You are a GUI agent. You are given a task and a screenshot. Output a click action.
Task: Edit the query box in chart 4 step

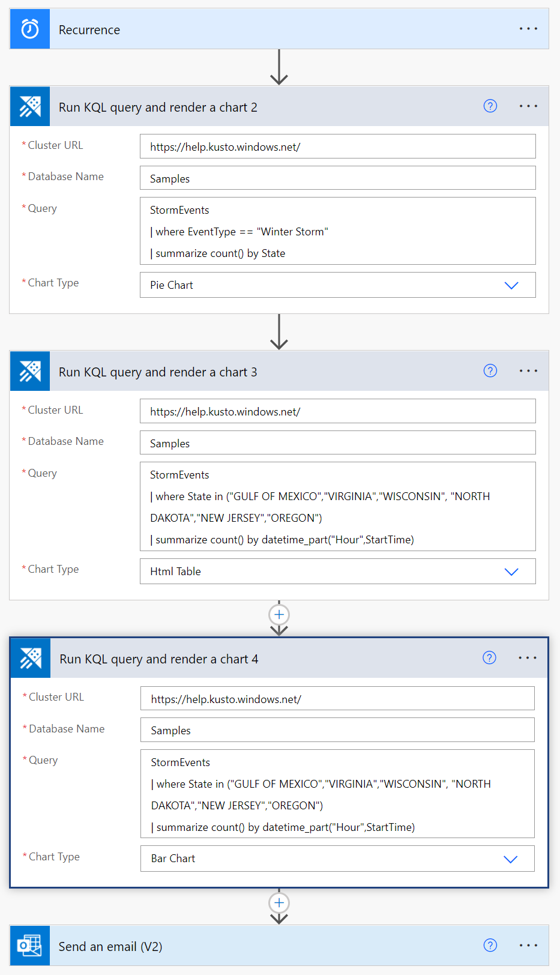click(337, 794)
